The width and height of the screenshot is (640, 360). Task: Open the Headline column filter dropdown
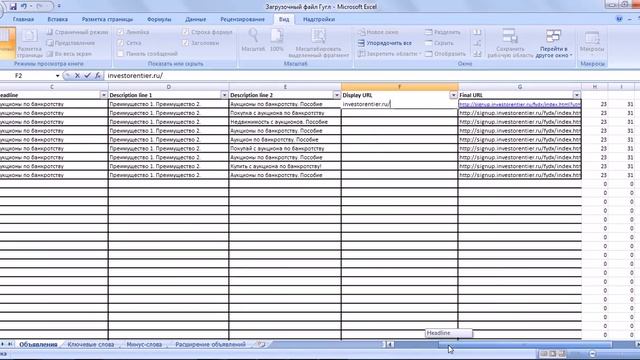(103, 95)
